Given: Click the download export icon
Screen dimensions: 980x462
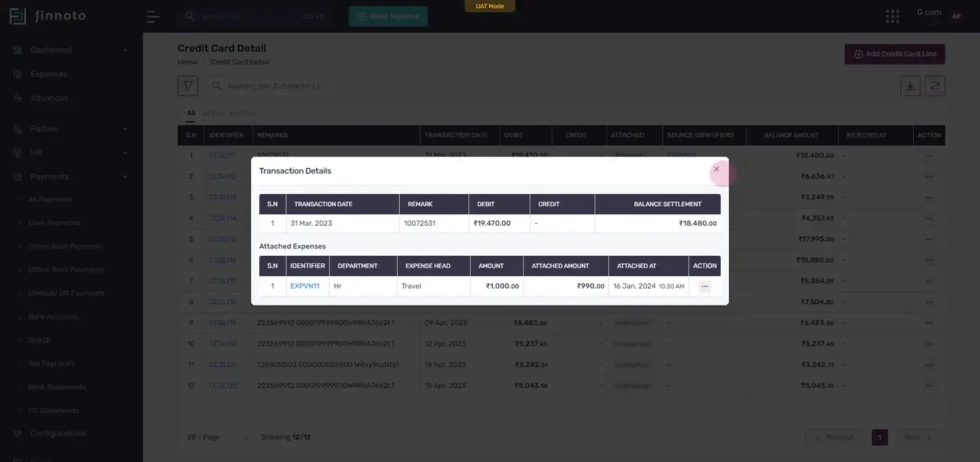Looking at the screenshot, I should (x=911, y=86).
